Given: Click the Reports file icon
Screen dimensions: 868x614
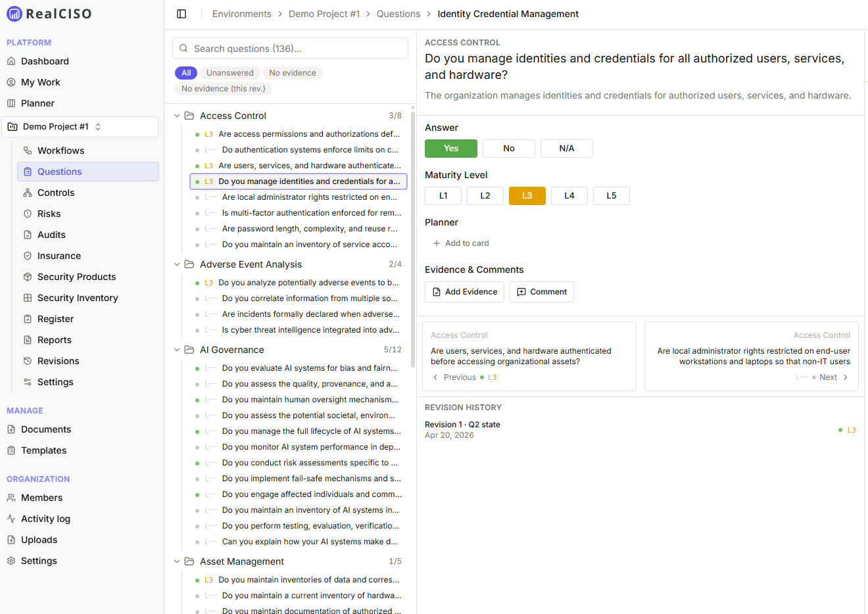Looking at the screenshot, I should (28, 340).
